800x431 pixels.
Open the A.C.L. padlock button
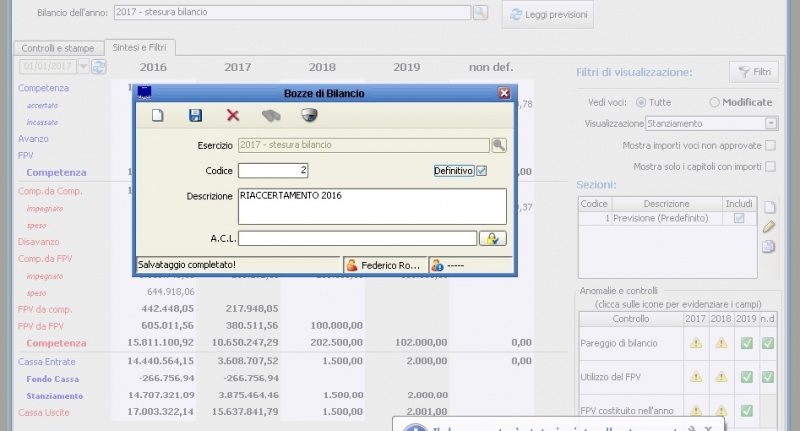tap(493, 238)
